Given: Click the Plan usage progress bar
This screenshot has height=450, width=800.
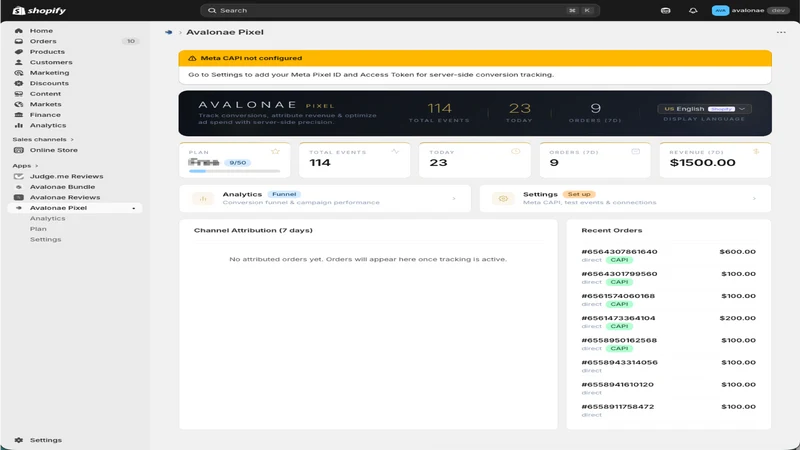Looking at the screenshot, I should (234, 171).
